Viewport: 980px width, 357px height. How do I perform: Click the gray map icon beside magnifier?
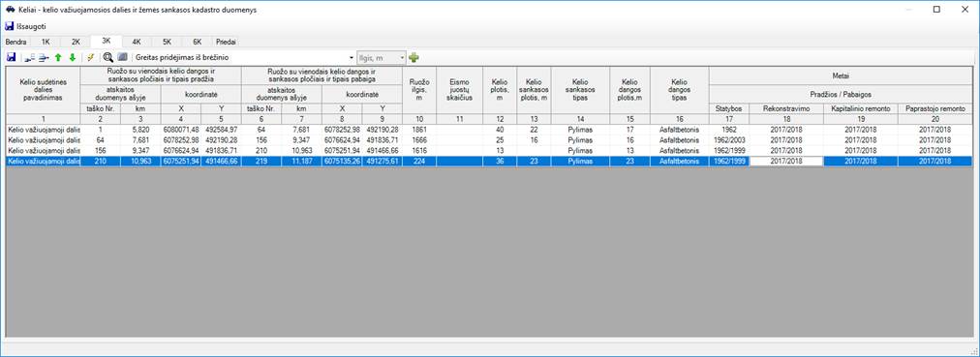(122, 57)
